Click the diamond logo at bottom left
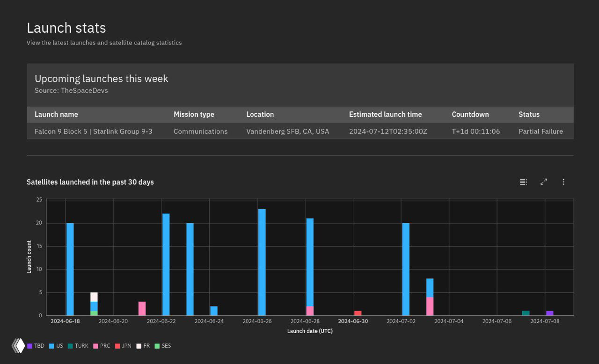This screenshot has width=599, height=364. [x=17, y=345]
